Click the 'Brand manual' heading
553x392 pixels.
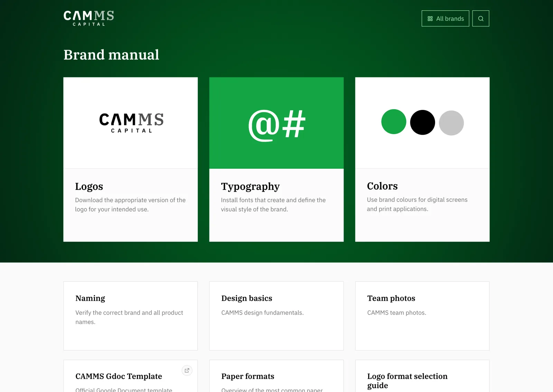111,55
